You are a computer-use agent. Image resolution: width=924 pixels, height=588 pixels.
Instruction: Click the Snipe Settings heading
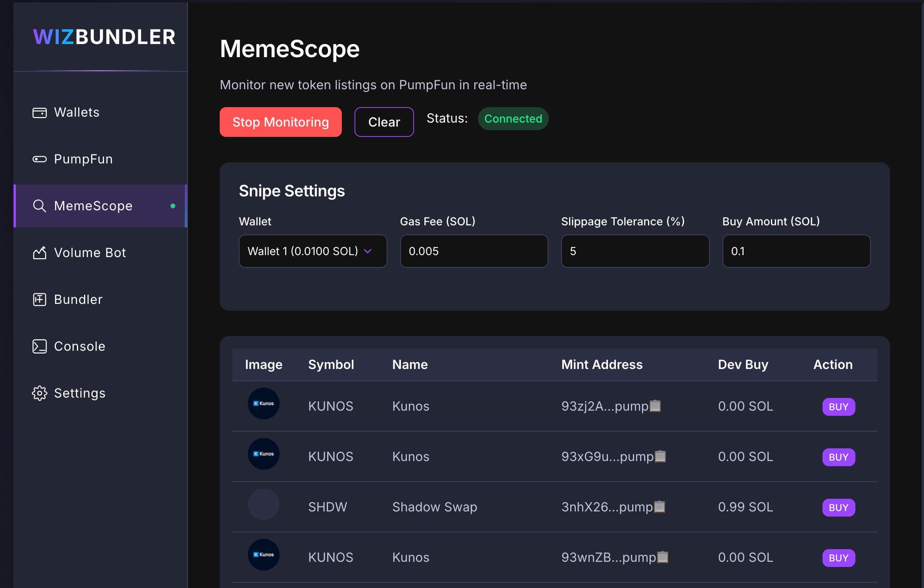point(292,191)
